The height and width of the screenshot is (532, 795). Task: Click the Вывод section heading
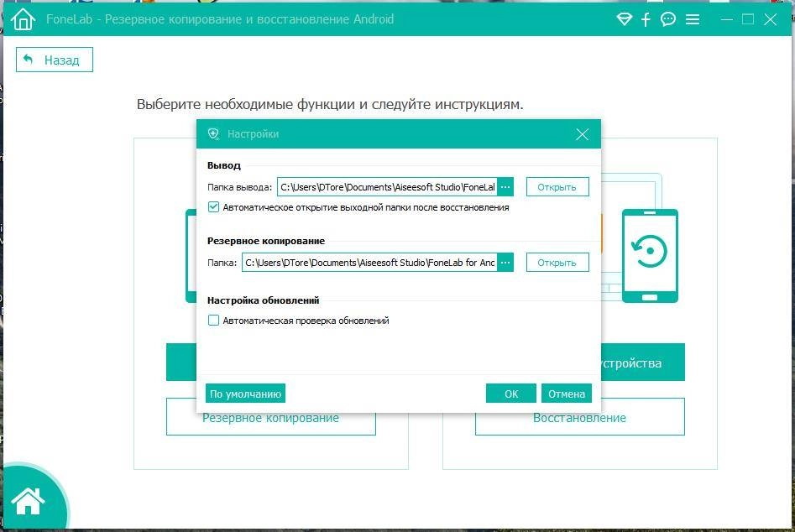(x=223, y=165)
